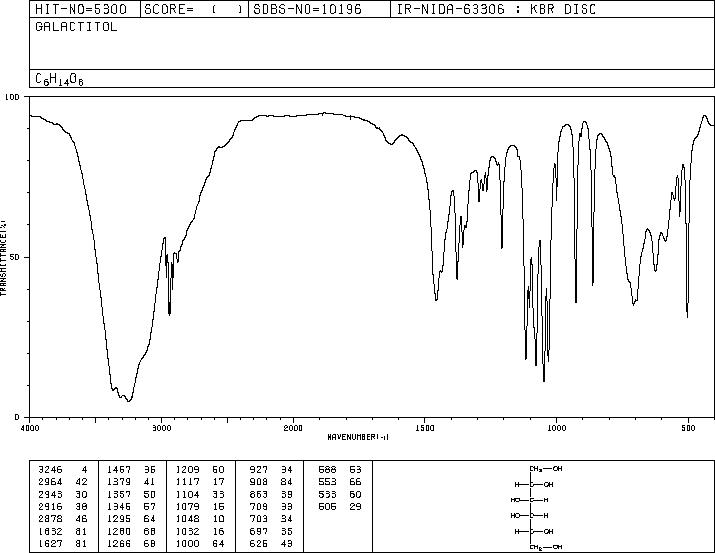Image resolution: width=715 pixels, height=553 pixels.
Task: Select the 697 peak entry in the table
Action: tap(271, 531)
